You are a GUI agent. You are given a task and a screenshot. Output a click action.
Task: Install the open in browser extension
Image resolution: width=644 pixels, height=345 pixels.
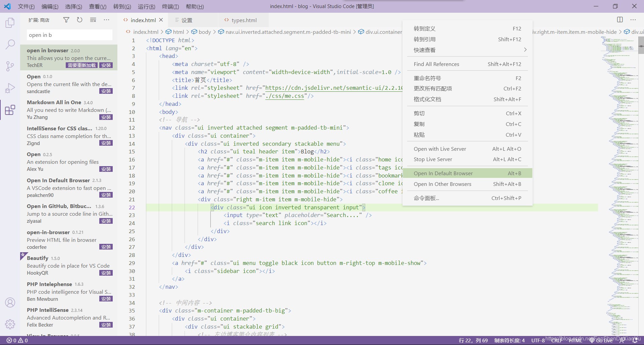(106, 65)
